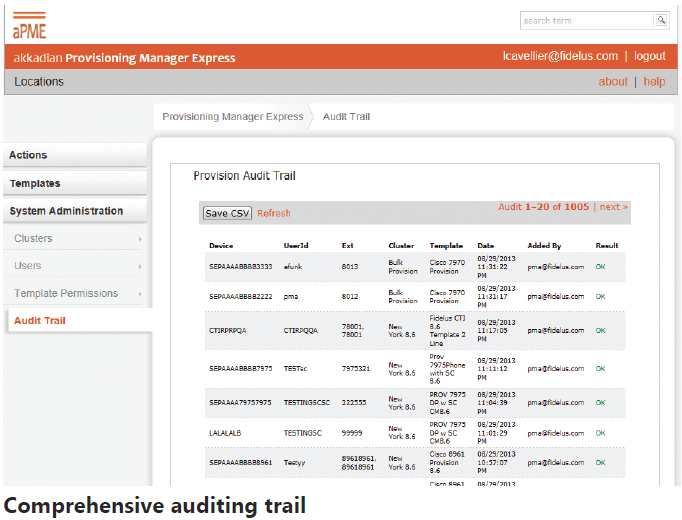Screen dimensions: 682x520
Task: Log out via the logout link
Action: (x=649, y=57)
